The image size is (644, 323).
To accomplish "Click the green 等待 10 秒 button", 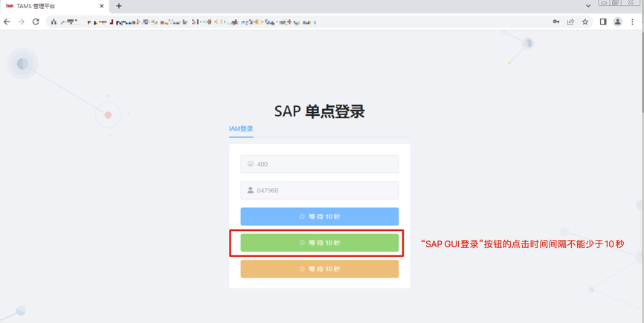I will 320,243.
